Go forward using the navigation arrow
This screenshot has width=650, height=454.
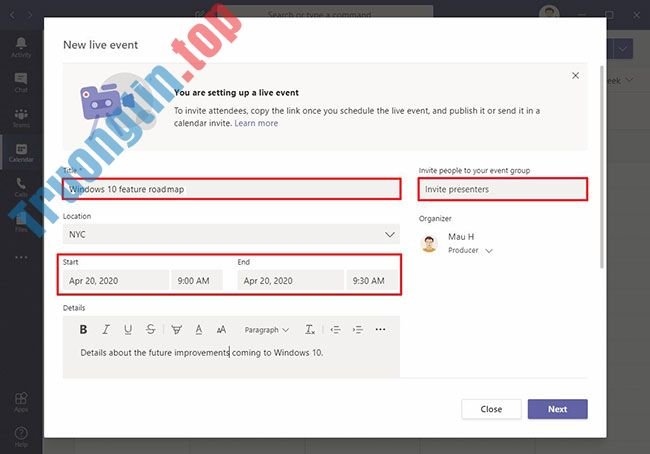point(29,15)
